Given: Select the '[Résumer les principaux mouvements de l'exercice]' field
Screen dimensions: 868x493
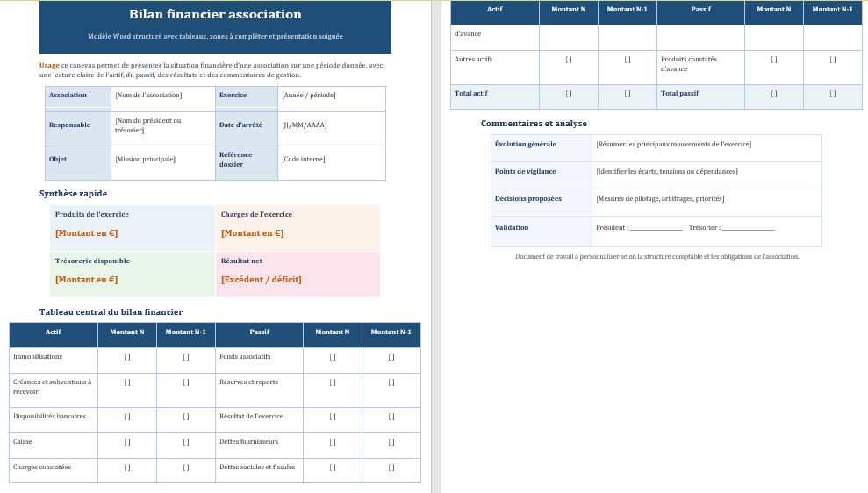Looking at the screenshot, I should pos(673,145).
